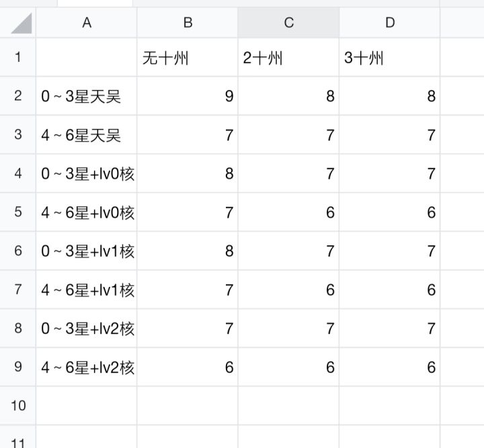This screenshot has height=448, width=484.
Task: Click the cell containing value 9
Action: 188,96
